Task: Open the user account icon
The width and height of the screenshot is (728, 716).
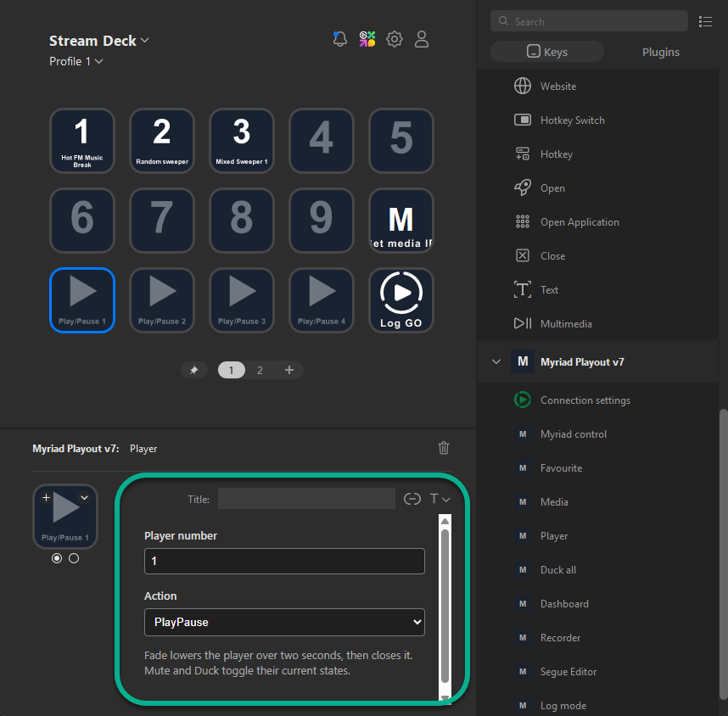Action: (422, 39)
